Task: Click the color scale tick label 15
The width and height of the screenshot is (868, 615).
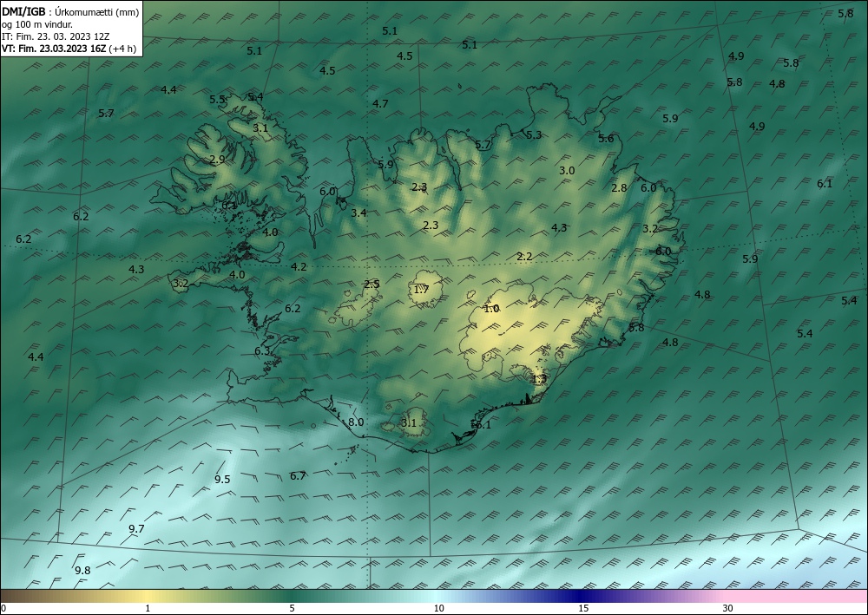Action: click(583, 609)
